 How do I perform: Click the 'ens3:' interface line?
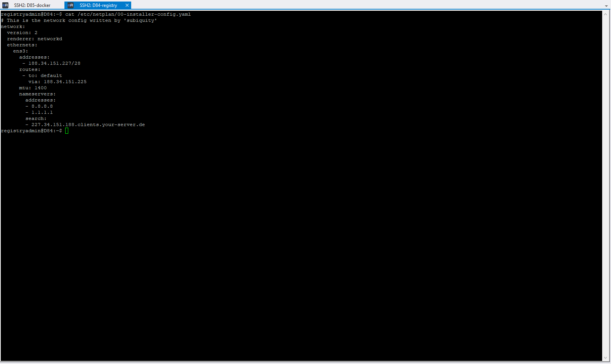click(x=21, y=51)
